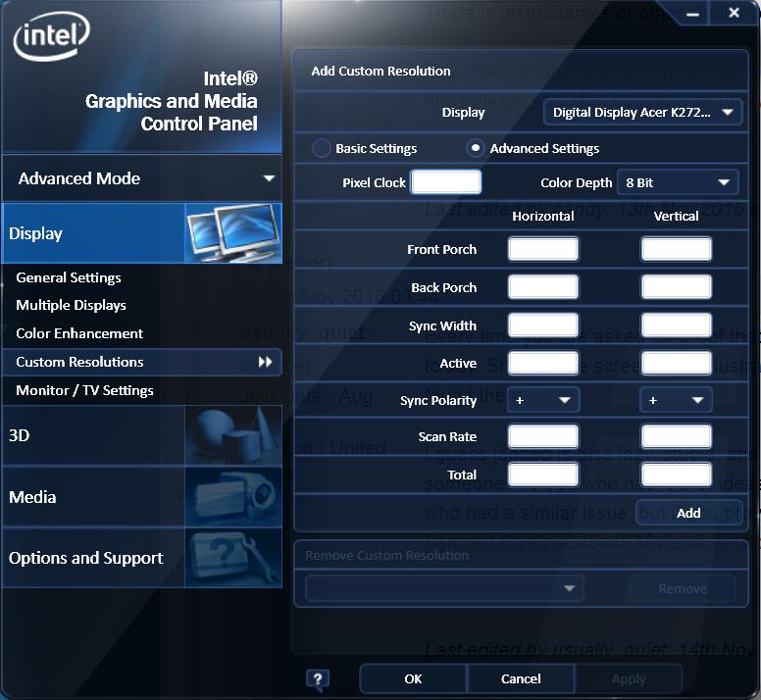Viewport: 761px width, 700px height.
Task: Select the 3D category
Action: 142,435
